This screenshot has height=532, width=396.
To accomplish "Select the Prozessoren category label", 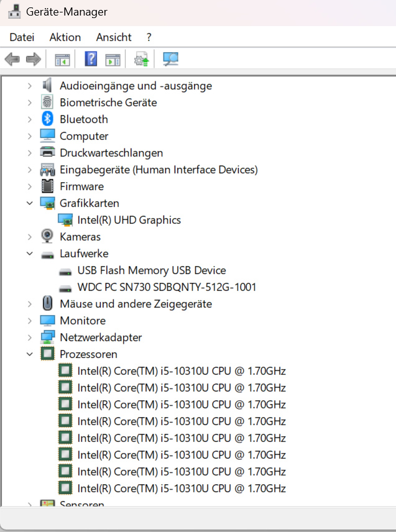I will click(x=88, y=354).
